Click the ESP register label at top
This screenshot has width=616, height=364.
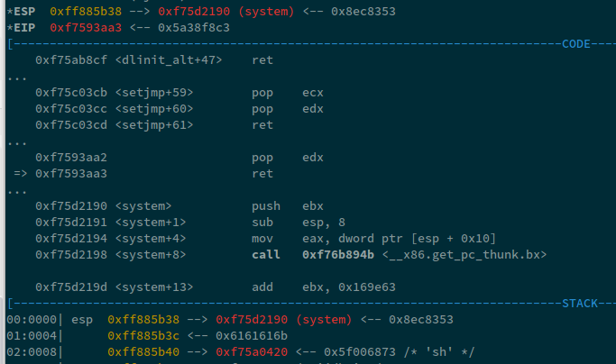[22, 13]
